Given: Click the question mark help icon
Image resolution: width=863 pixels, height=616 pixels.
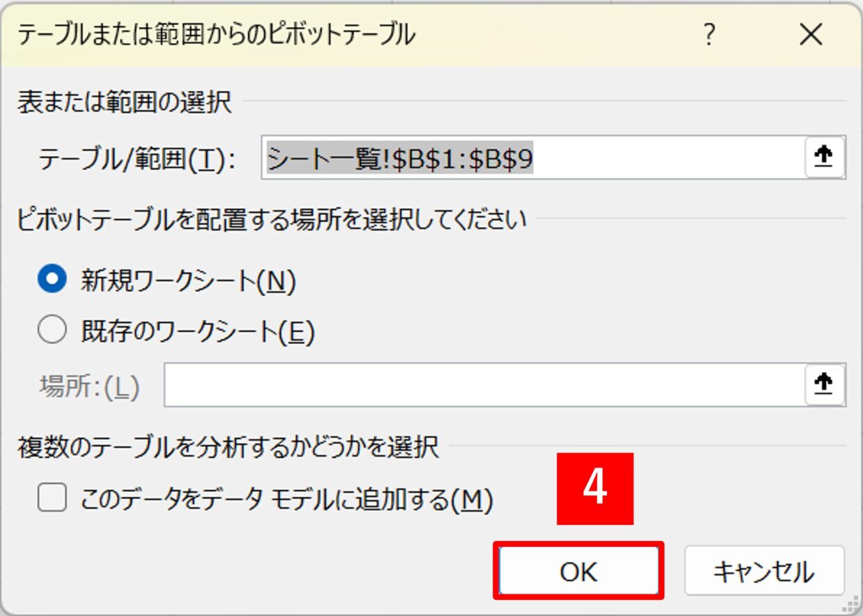Looking at the screenshot, I should [x=708, y=34].
